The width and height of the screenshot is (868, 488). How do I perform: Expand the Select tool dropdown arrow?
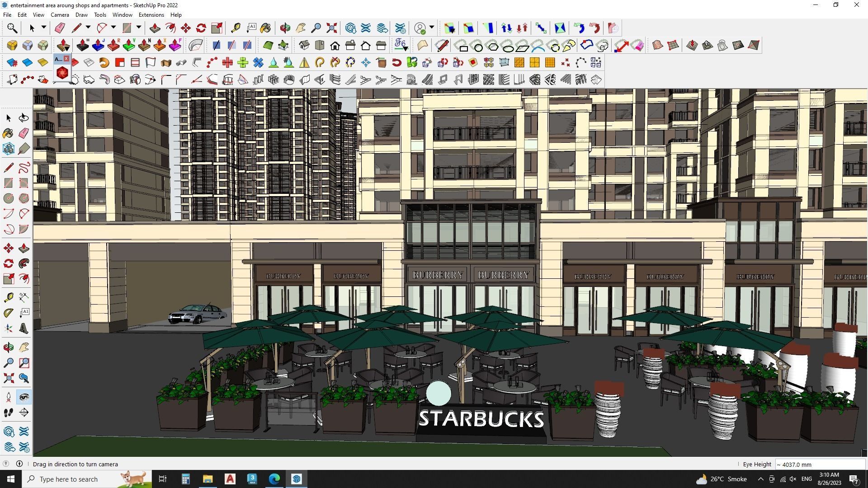pos(43,28)
